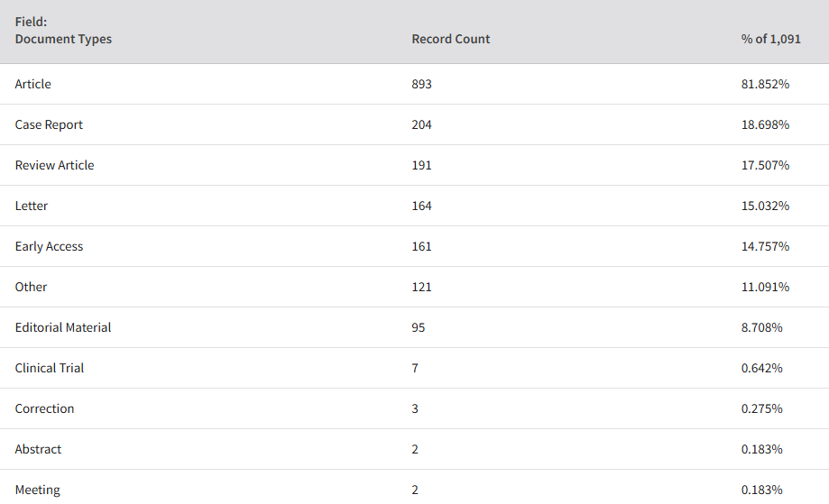Image resolution: width=829 pixels, height=504 pixels.
Task: Select the Case Report row label
Action: [x=49, y=124]
